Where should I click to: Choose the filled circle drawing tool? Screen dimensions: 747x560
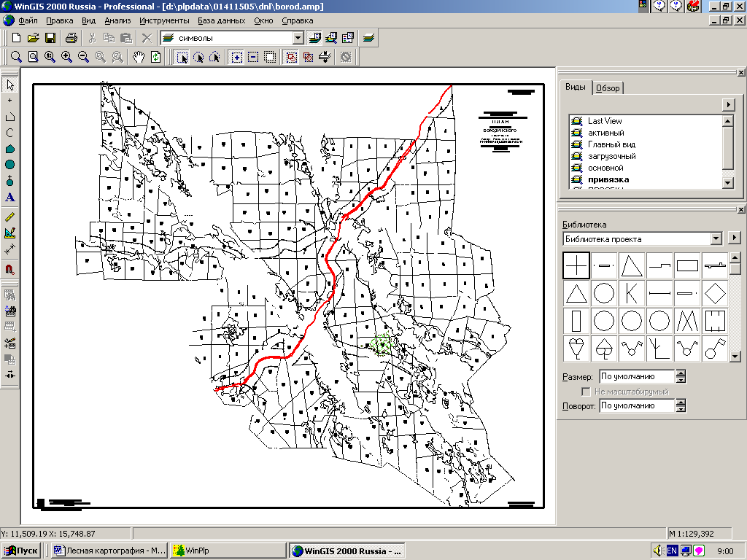click(10, 165)
